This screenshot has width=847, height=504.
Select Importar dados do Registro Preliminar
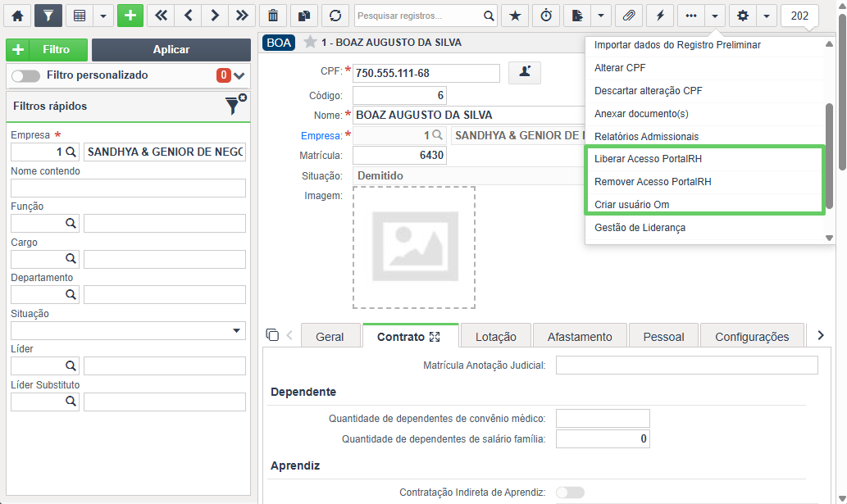(677, 45)
